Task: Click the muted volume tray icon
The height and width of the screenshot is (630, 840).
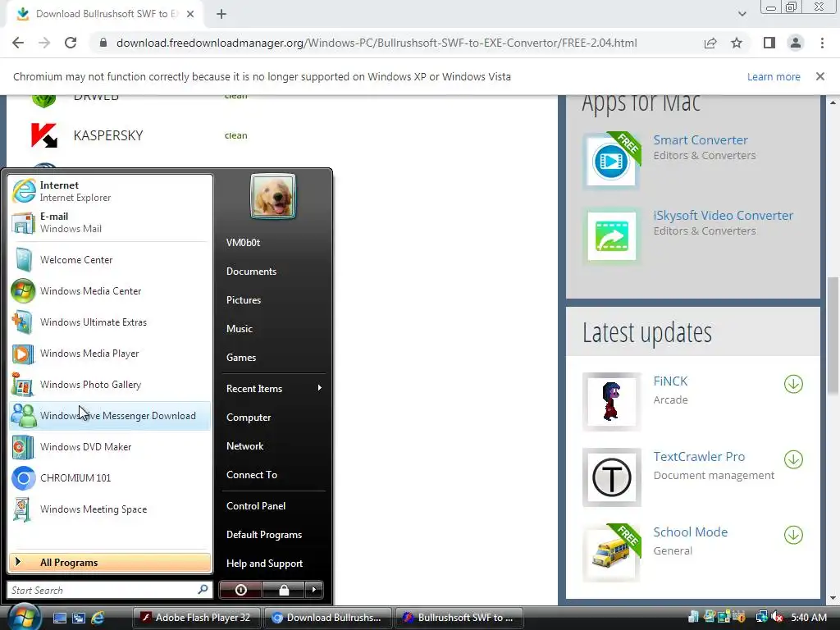Action: pos(777,618)
